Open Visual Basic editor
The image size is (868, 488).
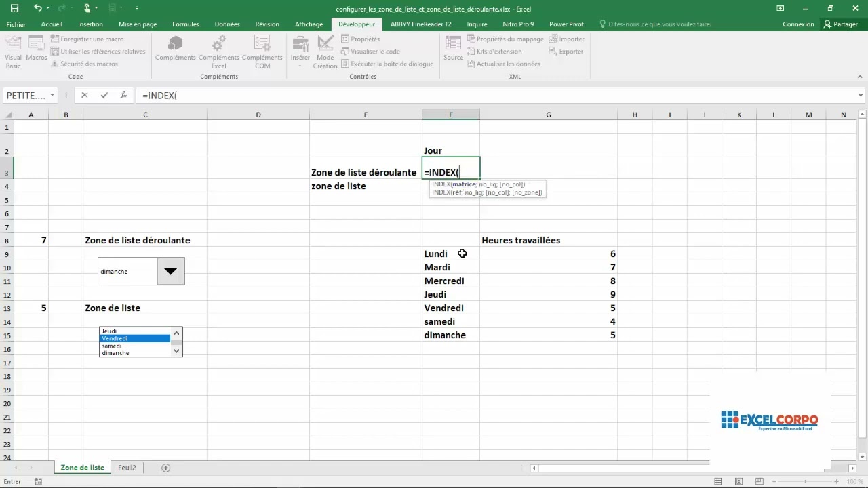point(13,53)
